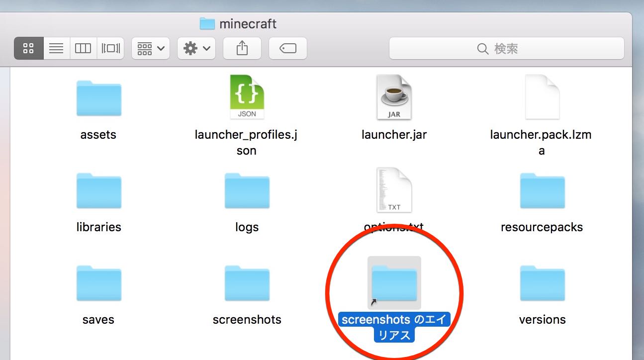Open the gear action menu
This screenshot has width=644, height=360.
(196, 48)
